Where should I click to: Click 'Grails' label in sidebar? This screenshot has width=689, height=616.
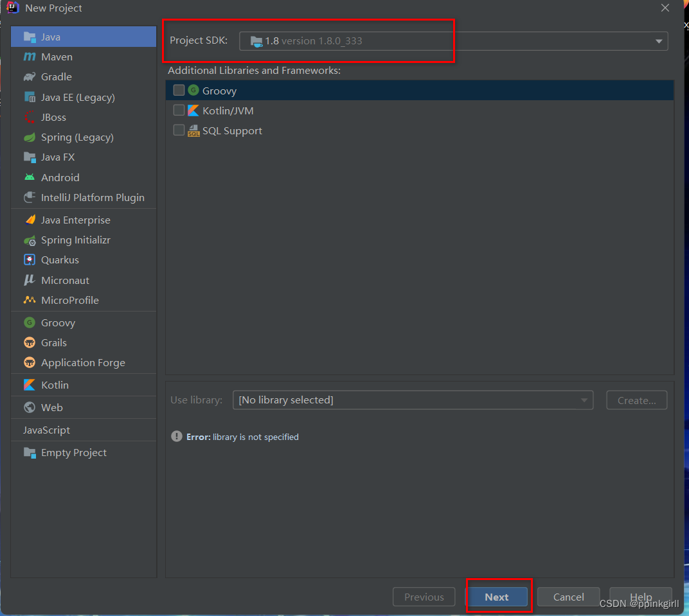(x=54, y=343)
